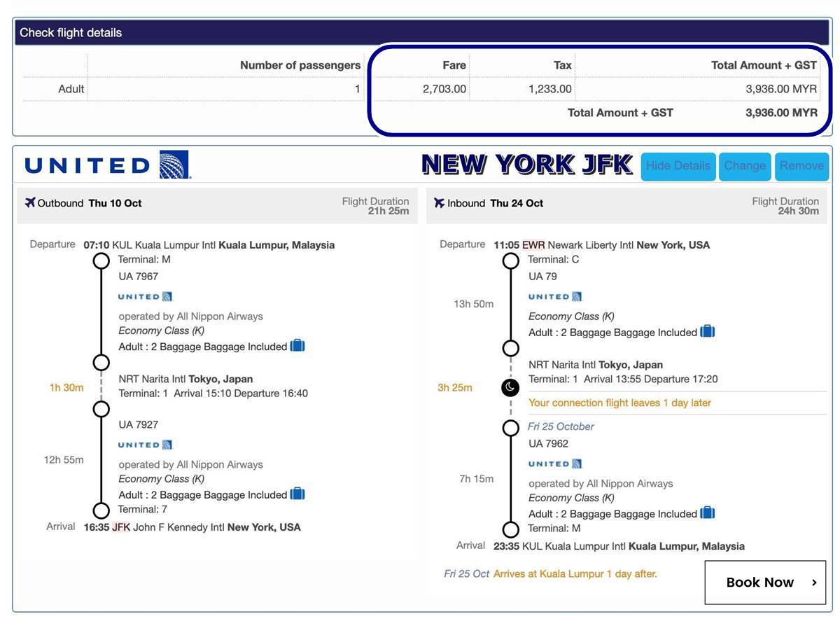Image resolution: width=840 pixels, height=619 pixels.
Task: Click the Outbound Thu 10 Oct heading
Action: pyautogui.click(x=90, y=203)
